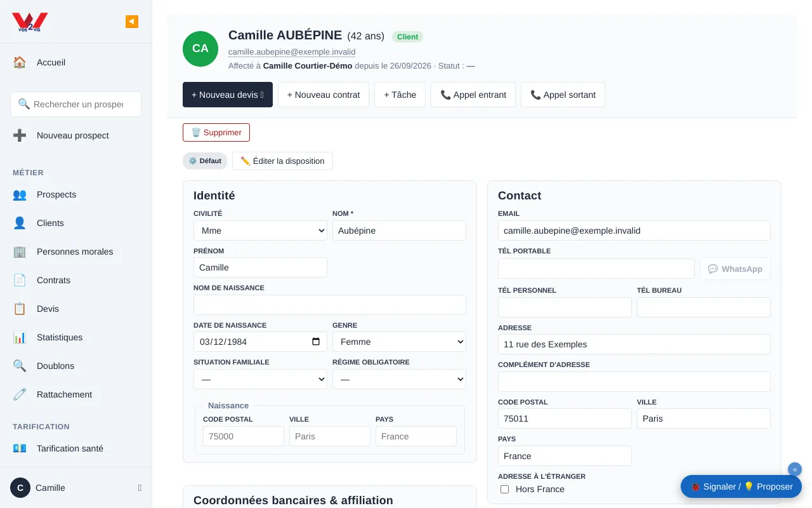Image resolution: width=812 pixels, height=508 pixels.
Task: Click the Nouveau prospect plus icon
Action: click(x=20, y=135)
